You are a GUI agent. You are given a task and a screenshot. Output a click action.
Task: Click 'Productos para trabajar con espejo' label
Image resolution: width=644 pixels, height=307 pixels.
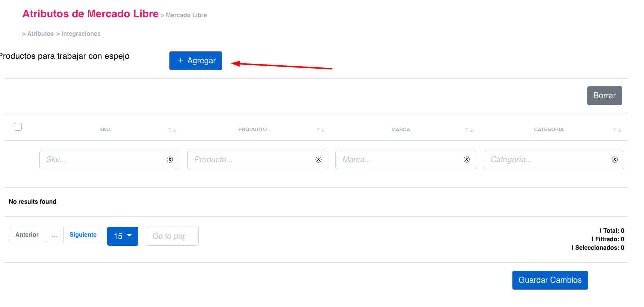point(64,56)
